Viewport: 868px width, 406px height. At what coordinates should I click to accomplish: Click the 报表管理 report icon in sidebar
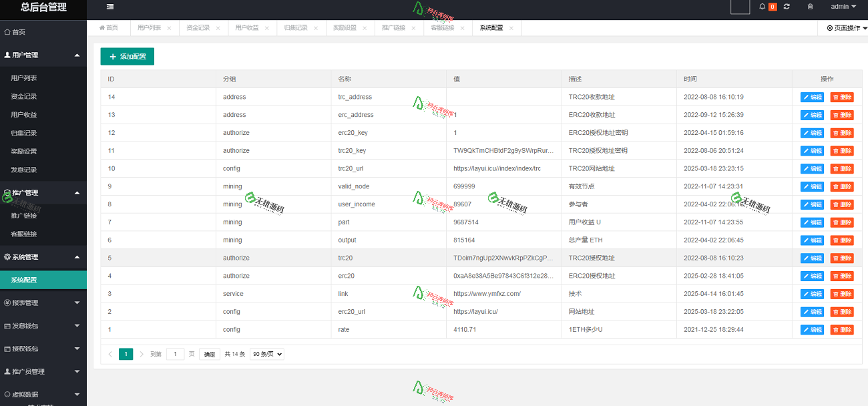(x=7, y=302)
